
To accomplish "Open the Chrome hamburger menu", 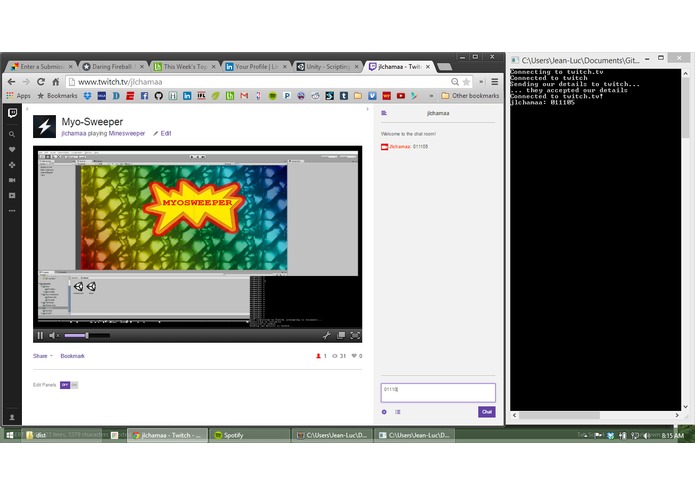I will tap(495, 82).
